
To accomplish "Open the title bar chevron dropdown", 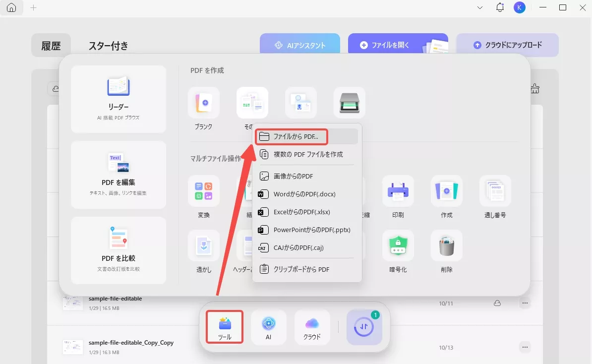I will 479,8.
